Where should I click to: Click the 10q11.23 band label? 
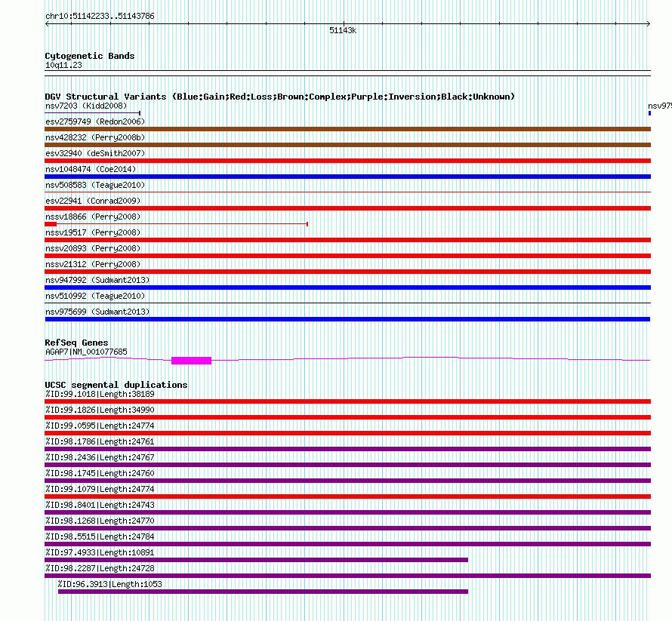coord(63,65)
